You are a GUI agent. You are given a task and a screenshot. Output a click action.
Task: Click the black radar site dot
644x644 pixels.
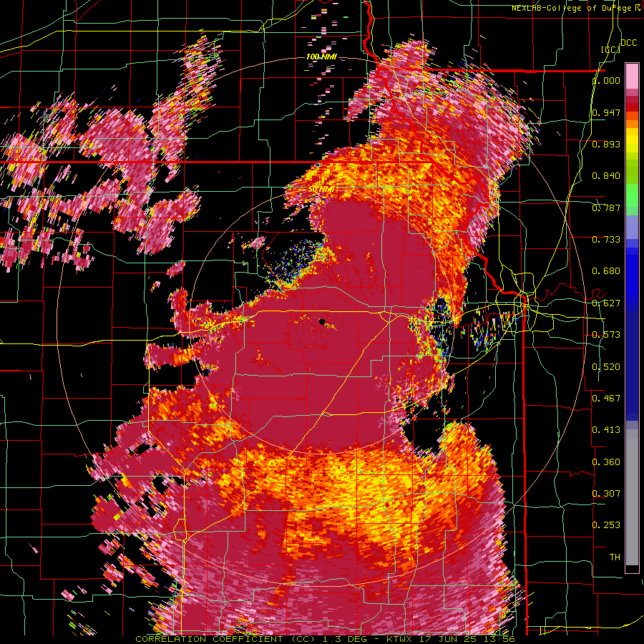tap(322, 321)
